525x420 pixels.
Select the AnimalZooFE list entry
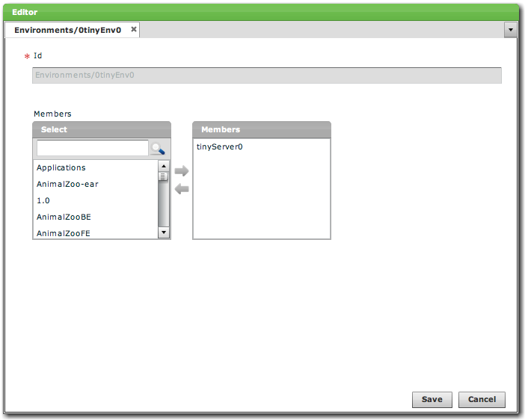pos(64,233)
